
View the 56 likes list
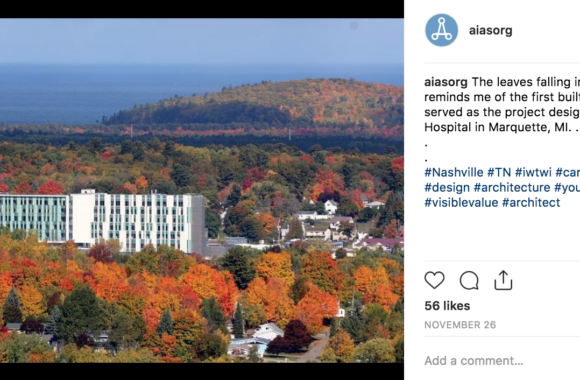point(447,306)
